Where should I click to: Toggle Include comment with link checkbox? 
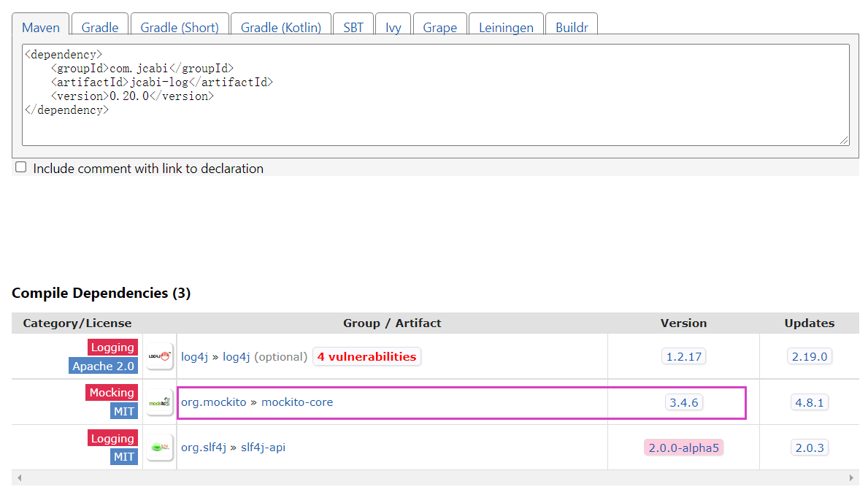(x=21, y=167)
